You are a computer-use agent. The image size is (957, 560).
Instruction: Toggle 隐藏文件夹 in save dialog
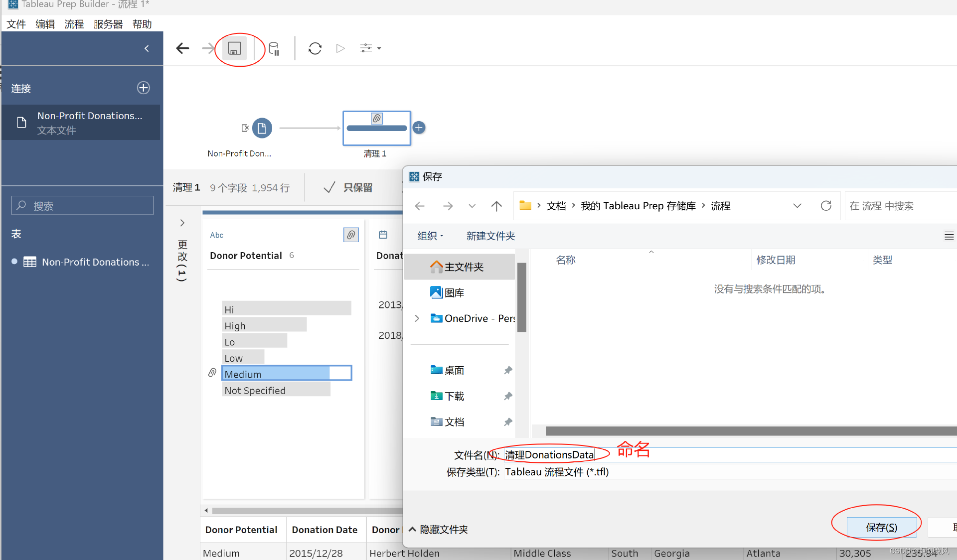pos(439,530)
